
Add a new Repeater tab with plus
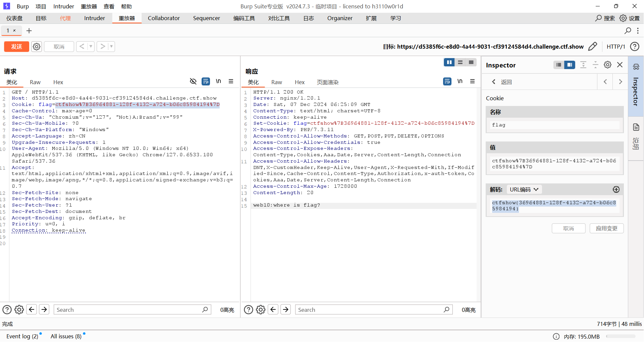(x=29, y=31)
